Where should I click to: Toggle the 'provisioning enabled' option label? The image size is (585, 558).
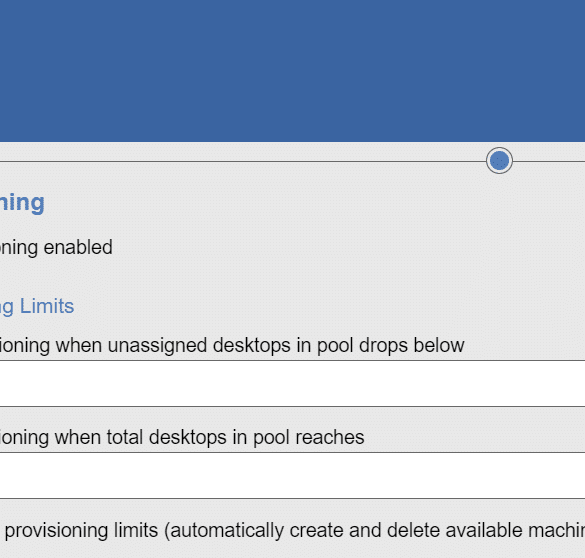56,248
